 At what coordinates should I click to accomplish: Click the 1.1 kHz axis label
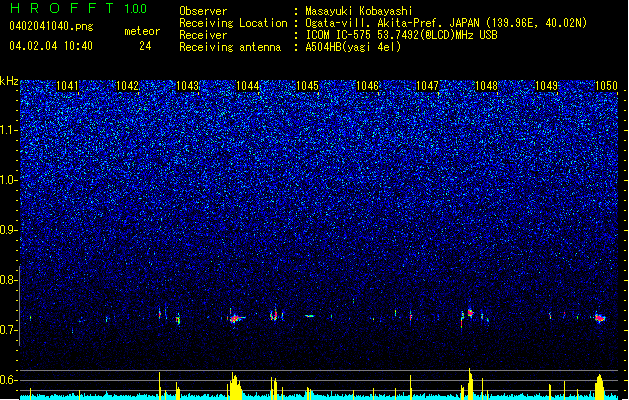(8, 130)
